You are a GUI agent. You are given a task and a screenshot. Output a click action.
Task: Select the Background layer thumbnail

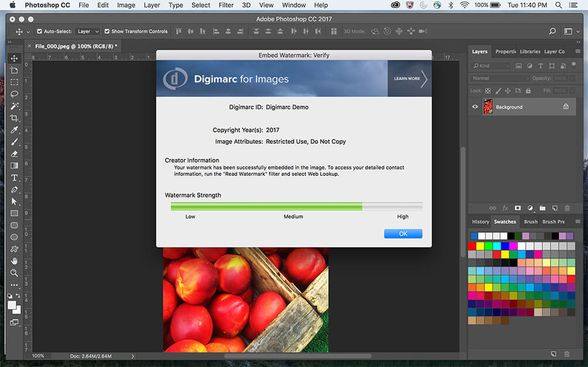[x=487, y=107]
